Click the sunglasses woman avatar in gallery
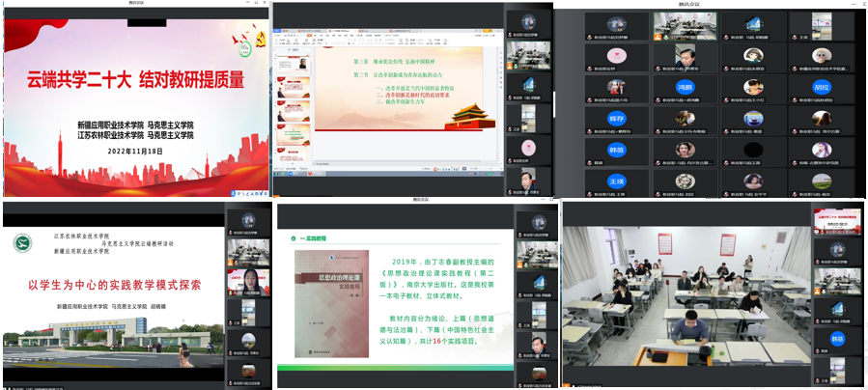 point(822,55)
